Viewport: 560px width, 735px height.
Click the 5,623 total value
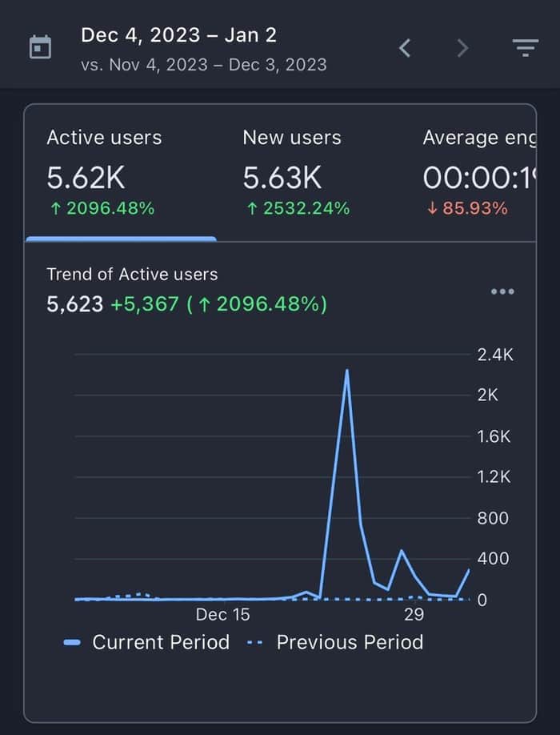[75, 304]
